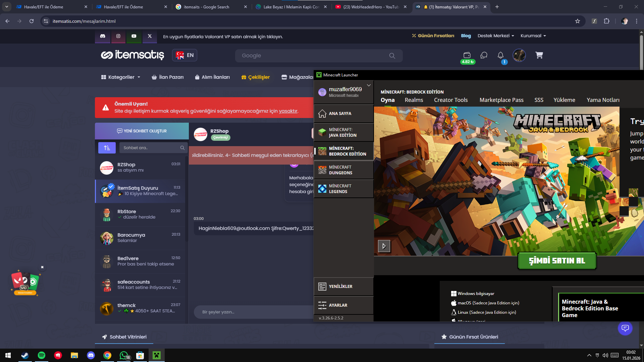This screenshot has height=362, width=644.
Task: Open YouTube link in itemsatis header
Action: [x=134, y=36]
